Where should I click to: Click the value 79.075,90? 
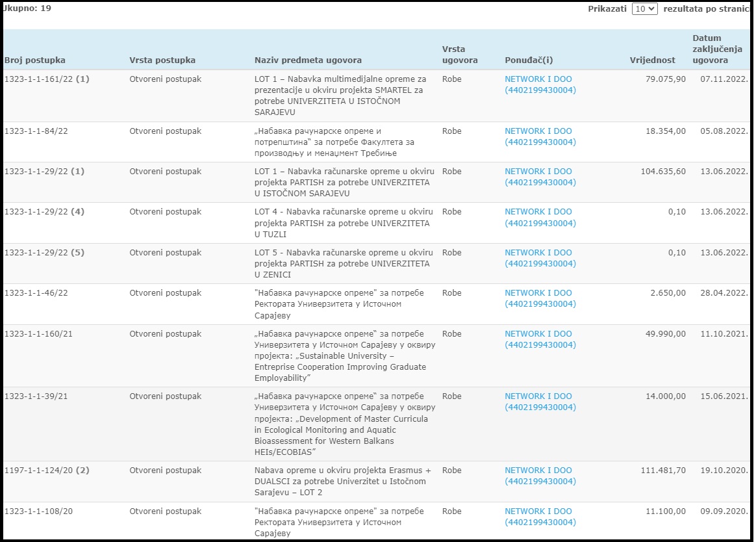(x=665, y=79)
